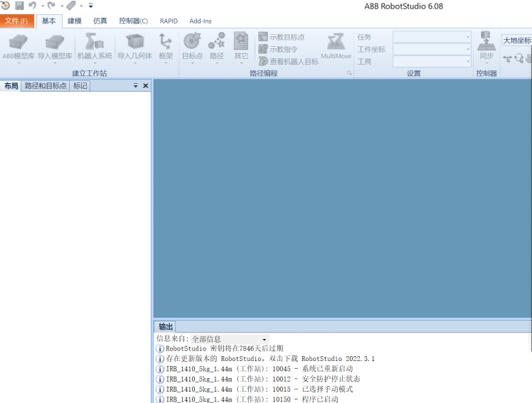Open the 工具 tool combo box
The image size is (532, 403).
(x=432, y=62)
